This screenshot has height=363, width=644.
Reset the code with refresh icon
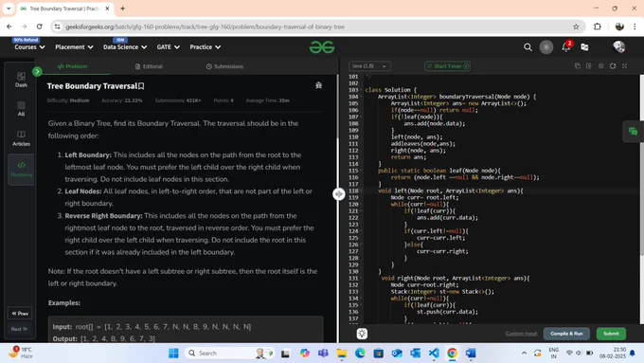[x=613, y=65]
